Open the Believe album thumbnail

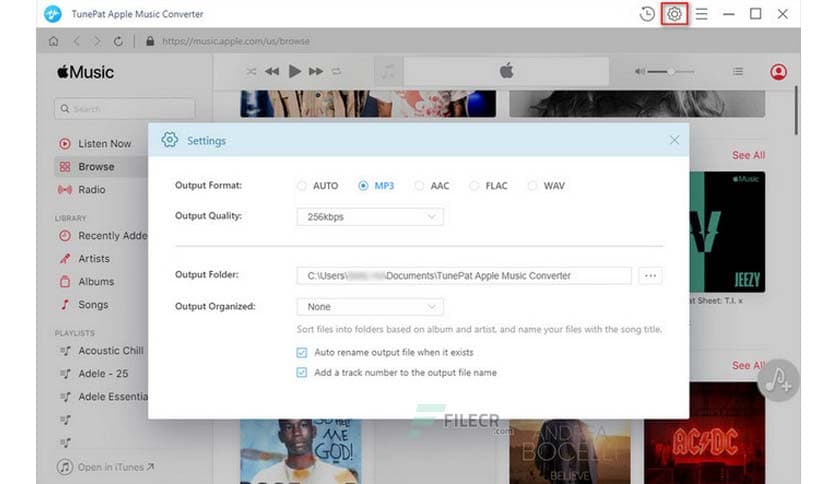point(569,451)
